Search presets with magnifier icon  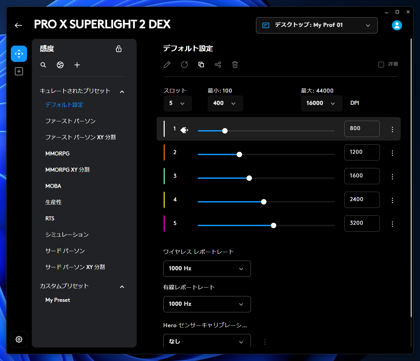point(43,65)
